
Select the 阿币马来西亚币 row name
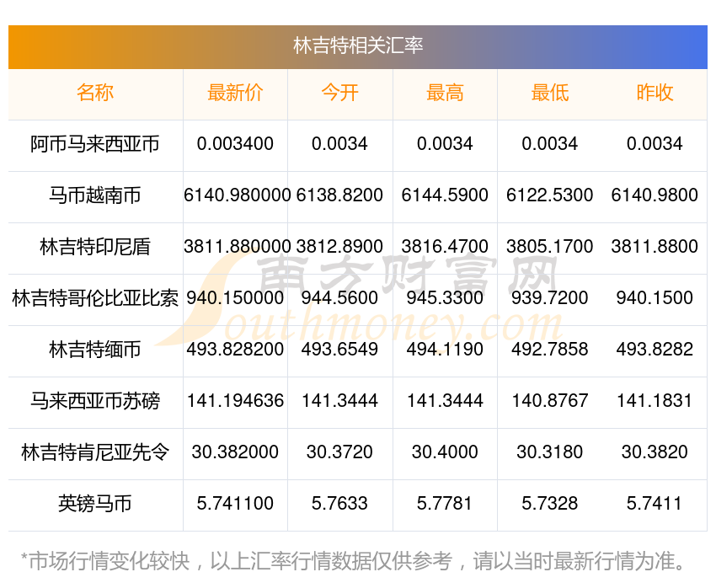click(x=95, y=144)
